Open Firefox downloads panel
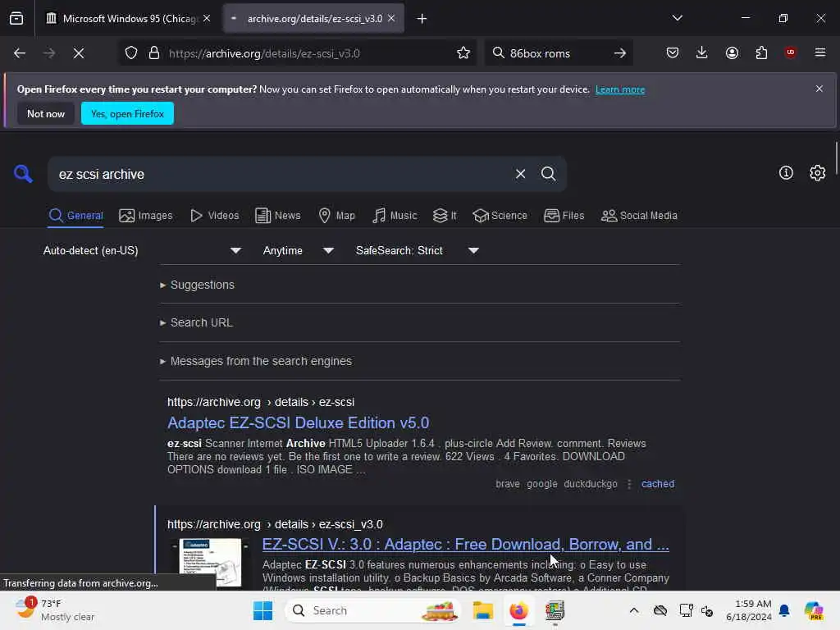 (702, 52)
